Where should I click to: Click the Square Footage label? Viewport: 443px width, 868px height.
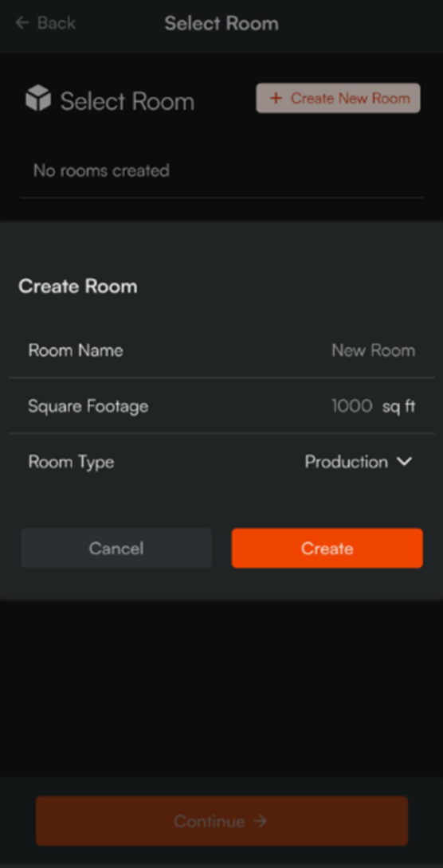(x=88, y=406)
